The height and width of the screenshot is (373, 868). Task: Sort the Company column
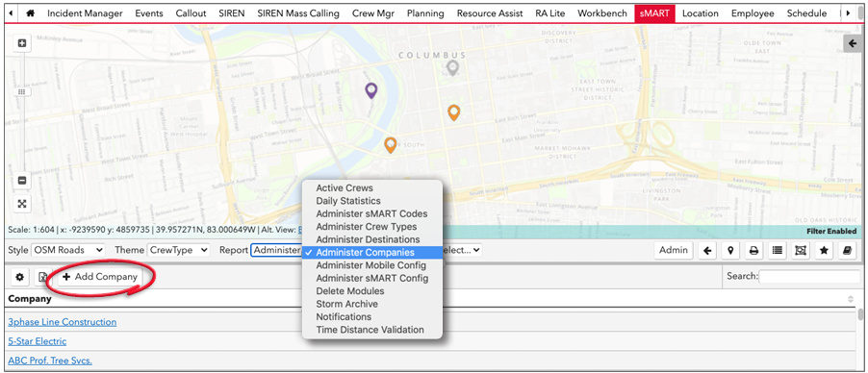[851, 299]
